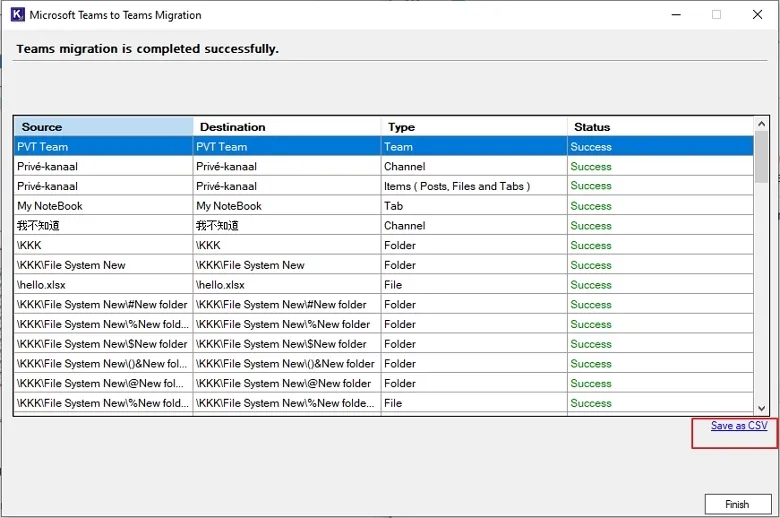
Task: Click the $New folder destination cell
Action: point(287,344)
